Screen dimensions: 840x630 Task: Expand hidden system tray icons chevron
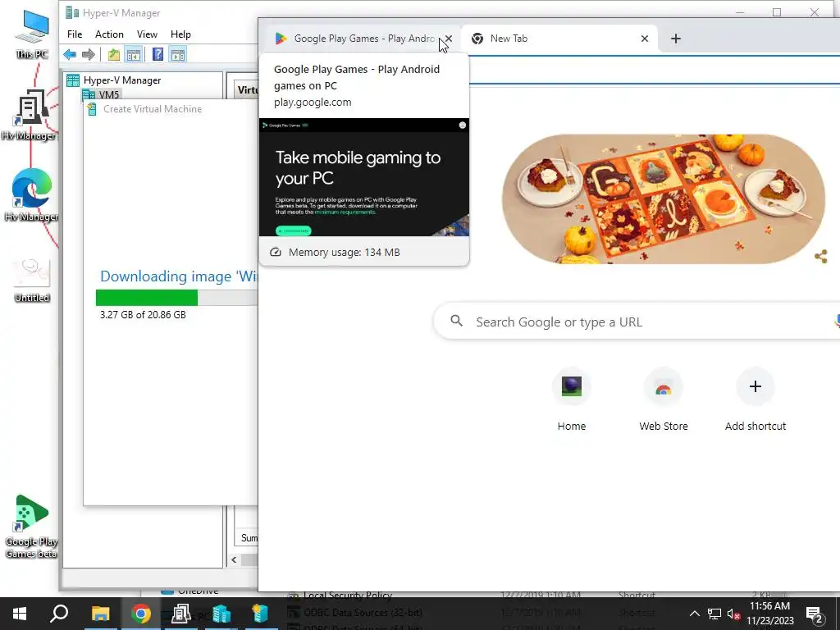(x=694, y=614)
